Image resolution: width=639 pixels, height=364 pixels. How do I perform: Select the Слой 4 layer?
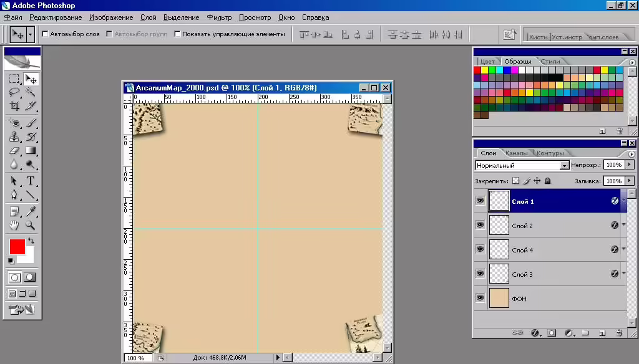click(x=550, y=249)
